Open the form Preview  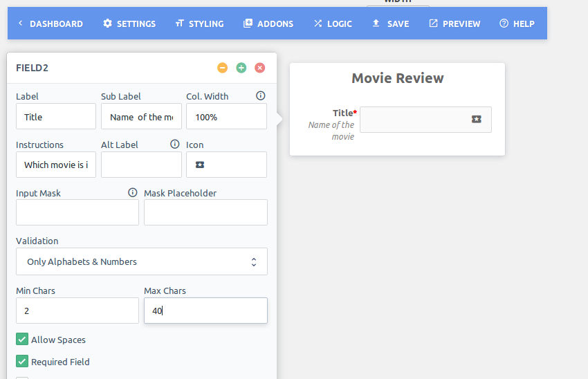point(454,24)
